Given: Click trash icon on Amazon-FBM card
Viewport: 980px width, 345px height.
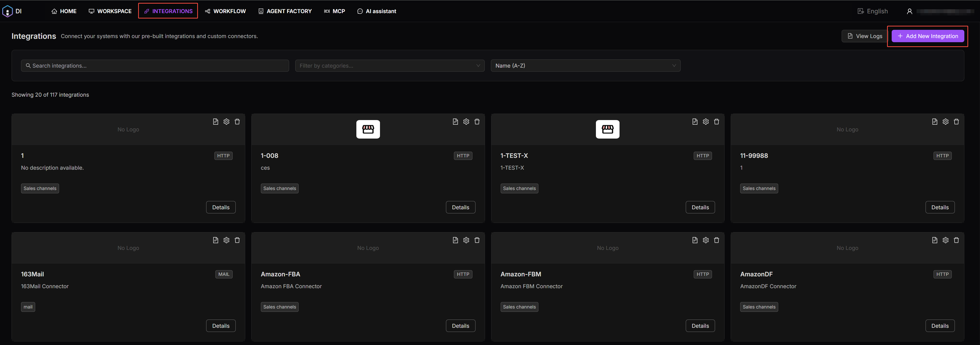Looking at the screenshot, I should [x=716, y=240].
